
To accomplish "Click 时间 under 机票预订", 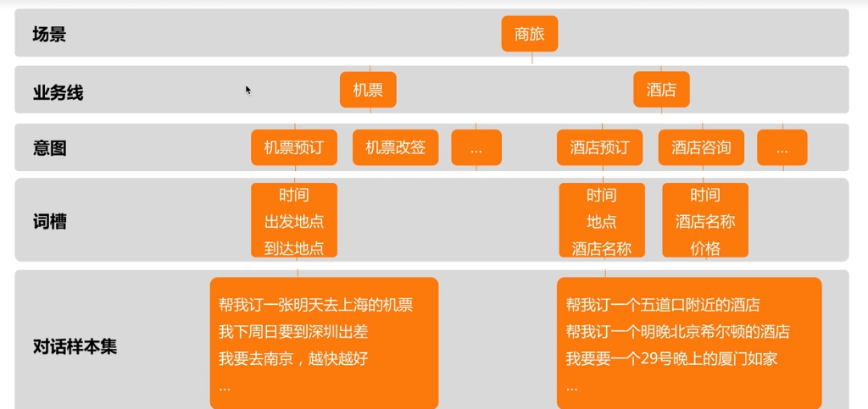I will point(294,195).
